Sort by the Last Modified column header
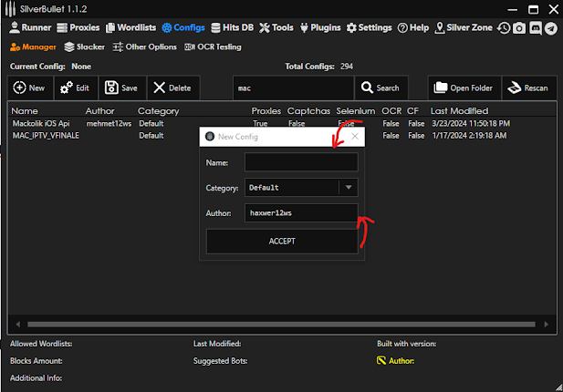Screen dimensions: 563x392 tap(459, 111)
